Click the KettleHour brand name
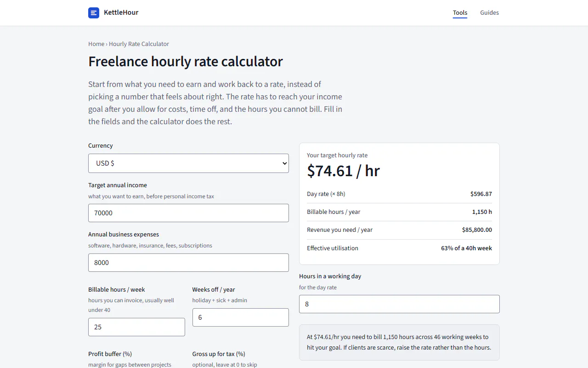Viewport: 588px width, 368px height. [x=121, y=13]
